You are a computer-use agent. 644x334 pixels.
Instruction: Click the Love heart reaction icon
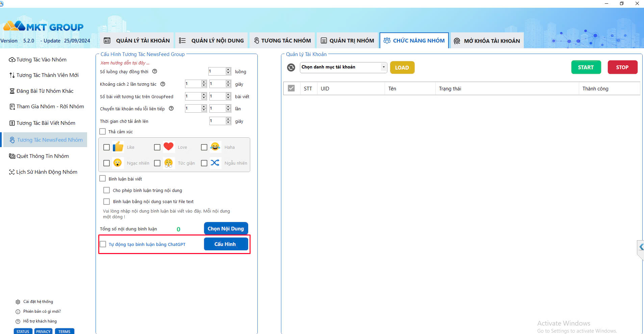point(169,146)
